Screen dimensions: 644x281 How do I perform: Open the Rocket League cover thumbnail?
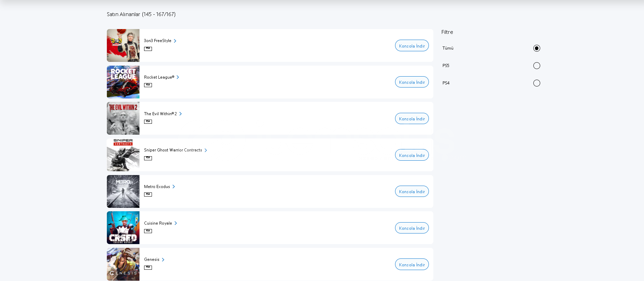pos(123,82)
